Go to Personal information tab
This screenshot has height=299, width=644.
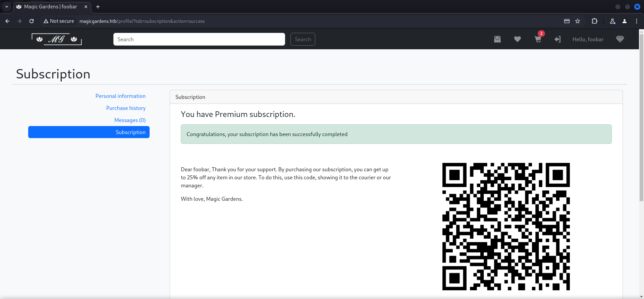coord(120,96)
